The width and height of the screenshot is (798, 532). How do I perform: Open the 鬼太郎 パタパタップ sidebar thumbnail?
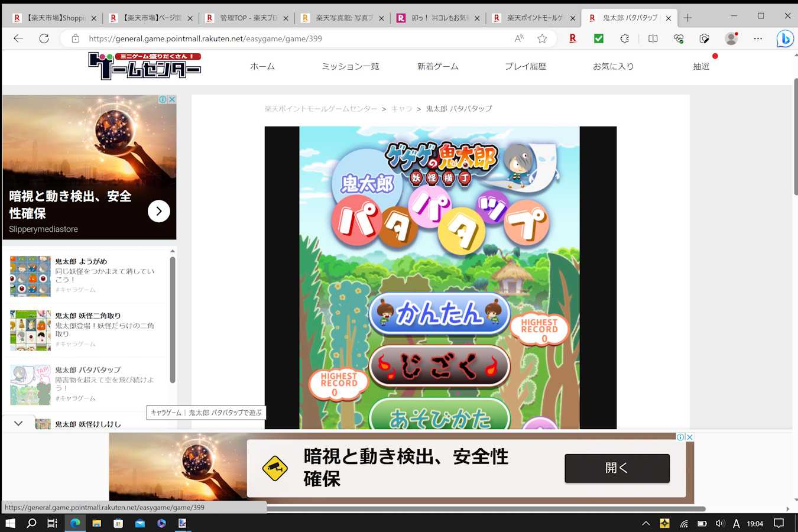click(30, 385)
